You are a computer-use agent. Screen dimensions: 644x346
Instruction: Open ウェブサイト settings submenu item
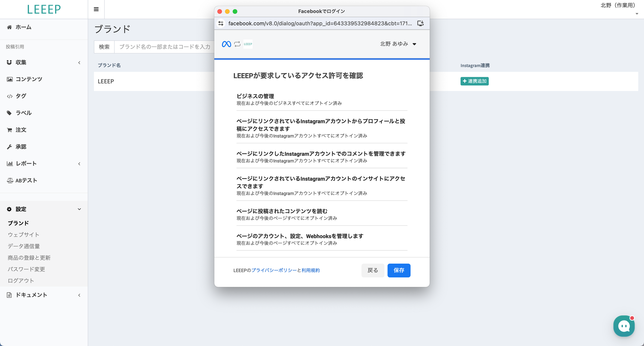(24, 235)
